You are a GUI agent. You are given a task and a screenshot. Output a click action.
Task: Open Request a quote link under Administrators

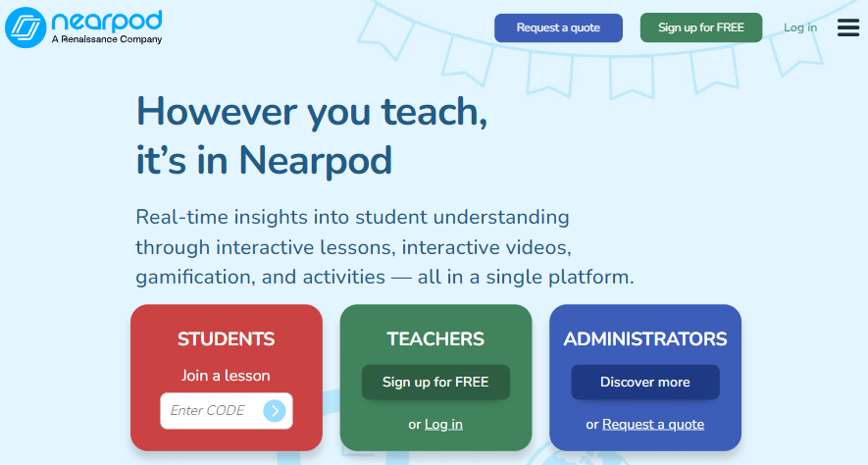coord(653,424)
